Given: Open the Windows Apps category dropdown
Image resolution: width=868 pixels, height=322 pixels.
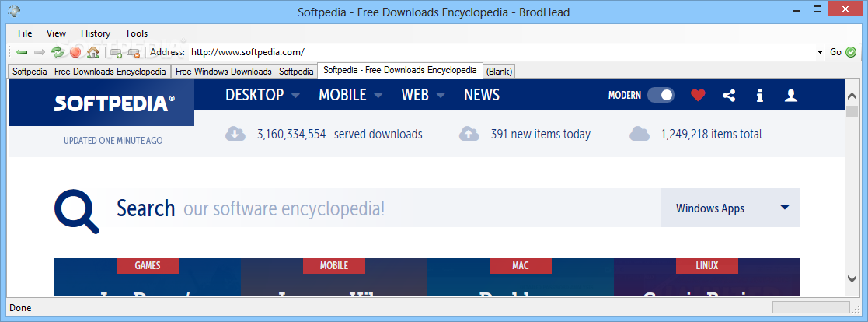Looking at the screenshot, I should click(730, 208).
